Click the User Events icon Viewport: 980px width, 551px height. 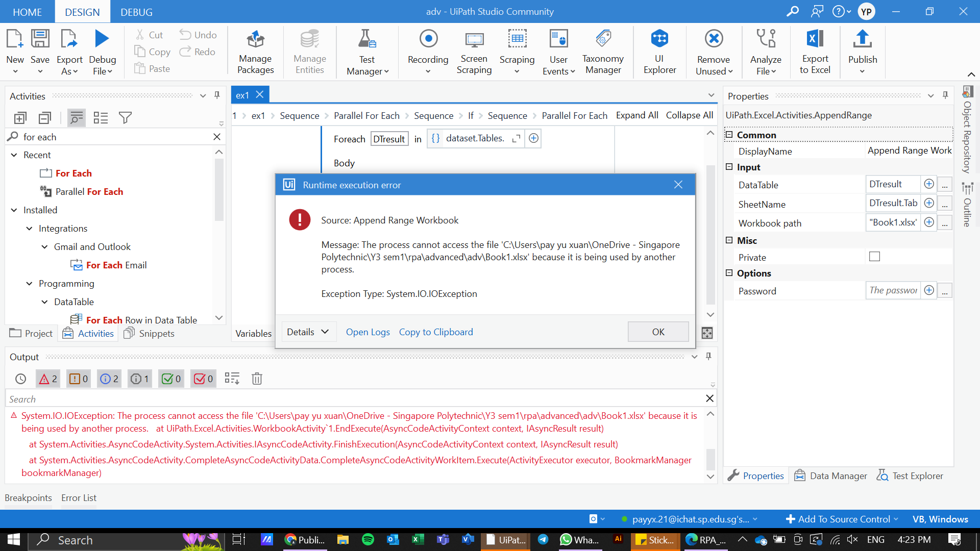pyautogui.click(x=558, y=39)
